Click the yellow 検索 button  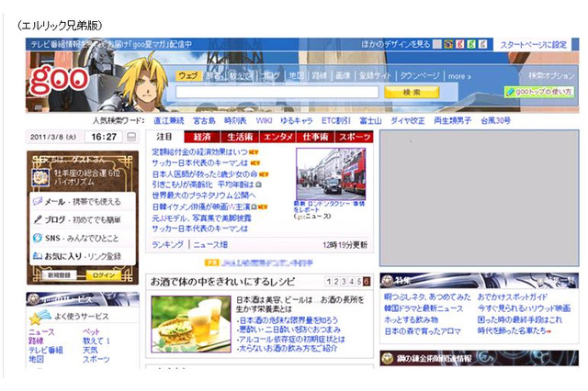(412, 92)
